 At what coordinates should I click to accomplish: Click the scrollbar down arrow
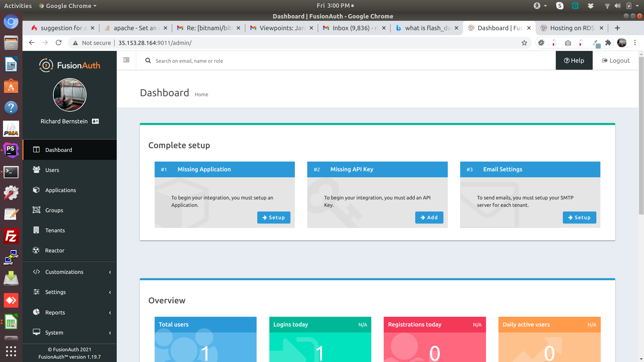(x=641, y=359)
